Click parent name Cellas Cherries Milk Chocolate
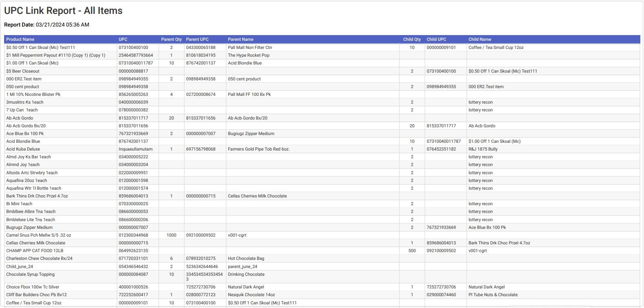This screenshot has height=308, width=644. point(257,196)
